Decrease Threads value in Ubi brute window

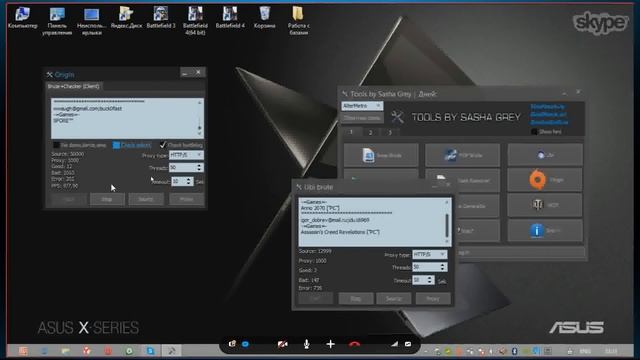443,269
